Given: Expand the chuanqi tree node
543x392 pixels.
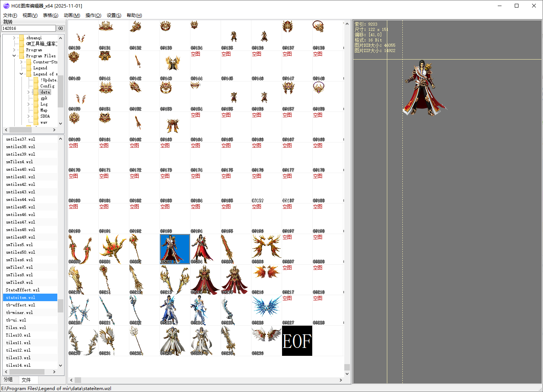Looking at the screenshot, I should 14,38.
